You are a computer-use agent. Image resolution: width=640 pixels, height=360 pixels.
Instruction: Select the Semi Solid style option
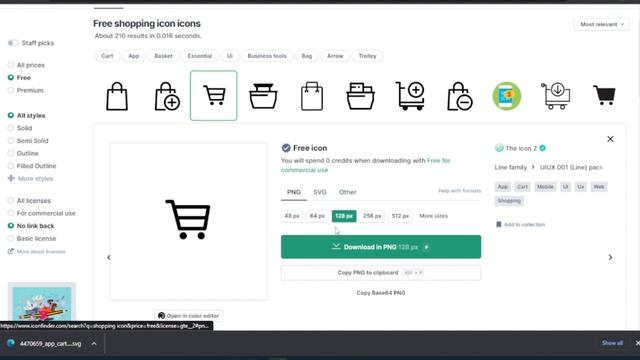coord(11,141)
